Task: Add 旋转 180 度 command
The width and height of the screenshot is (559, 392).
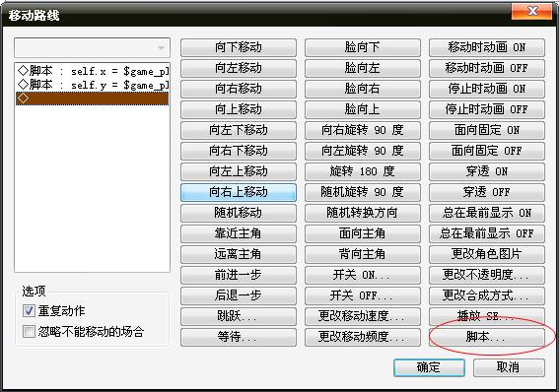Action: click(363, 171)
